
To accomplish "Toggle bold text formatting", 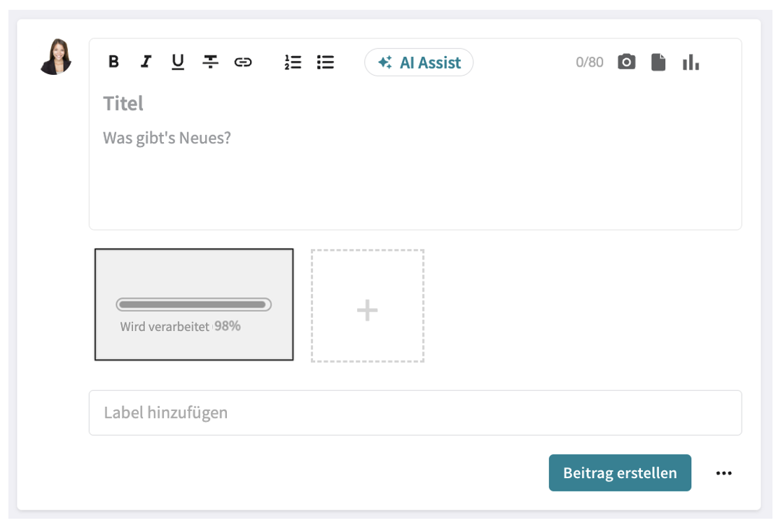I will coord(113,62).
